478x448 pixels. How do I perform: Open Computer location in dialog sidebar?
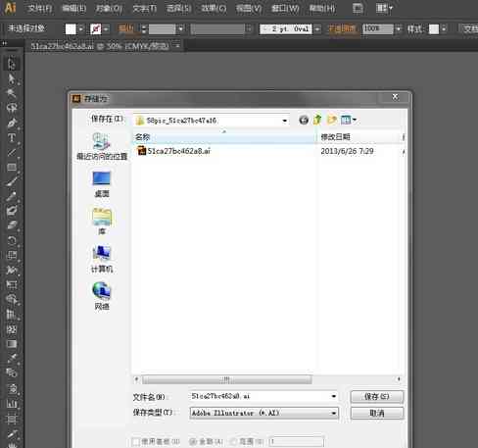pos(102,259)
